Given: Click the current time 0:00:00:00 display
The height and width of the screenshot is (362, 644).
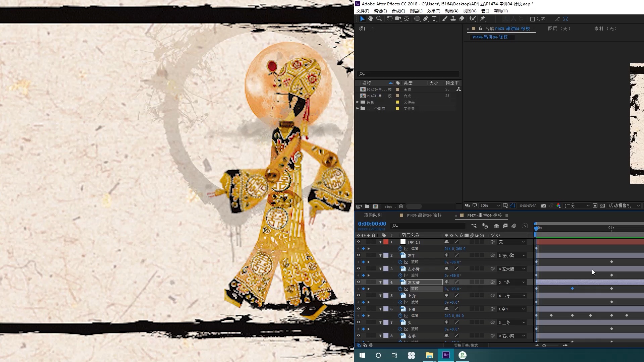Looking at the screenshot, I should click(372, 224).
